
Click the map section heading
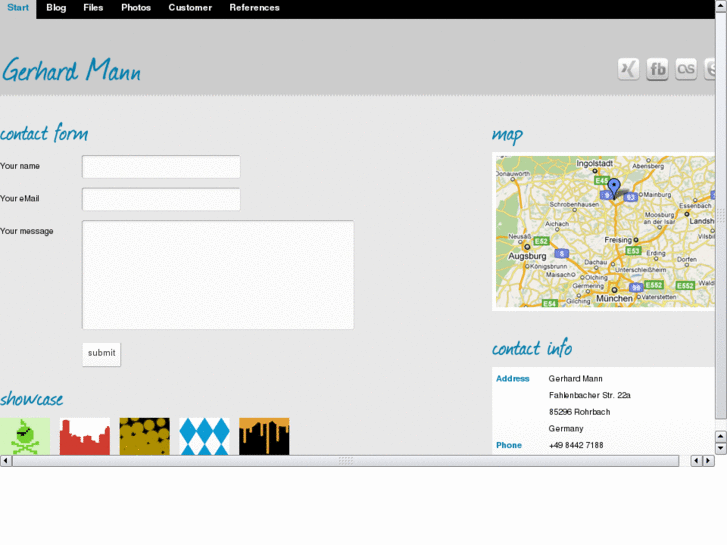[507, 135]
